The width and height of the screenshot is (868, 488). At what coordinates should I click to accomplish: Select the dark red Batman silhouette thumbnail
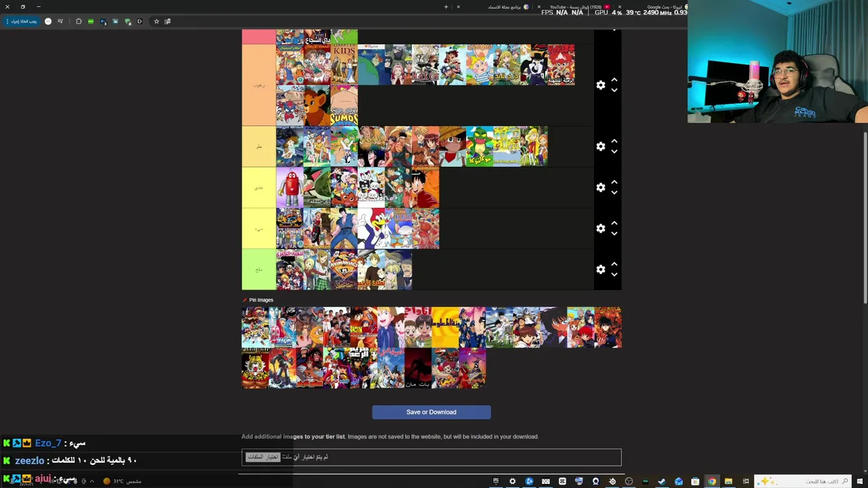pos(418,368)
